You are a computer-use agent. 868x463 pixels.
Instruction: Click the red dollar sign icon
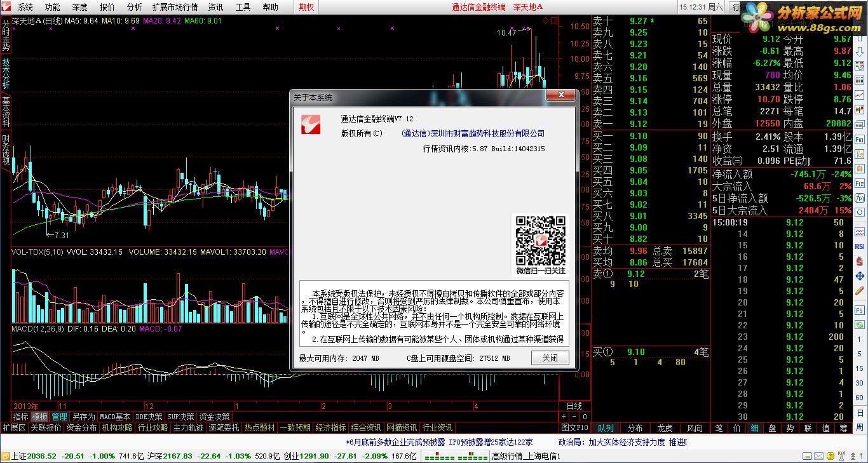860,261
